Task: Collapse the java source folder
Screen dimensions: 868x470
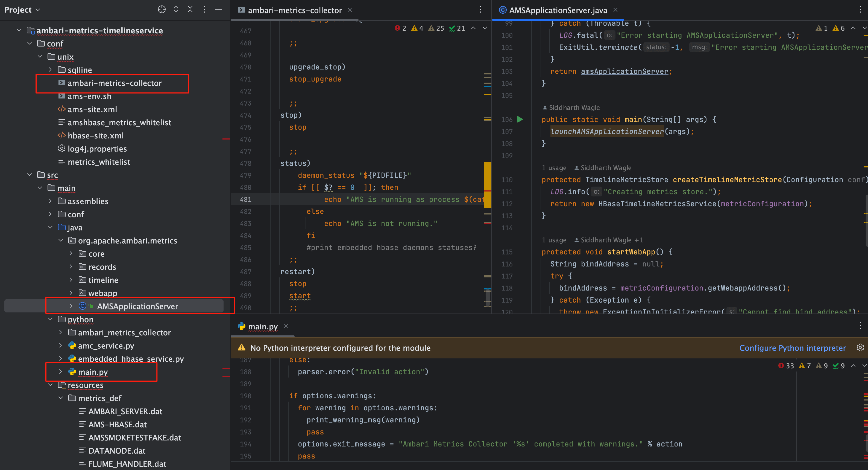Action: click(x=50, y=227)
